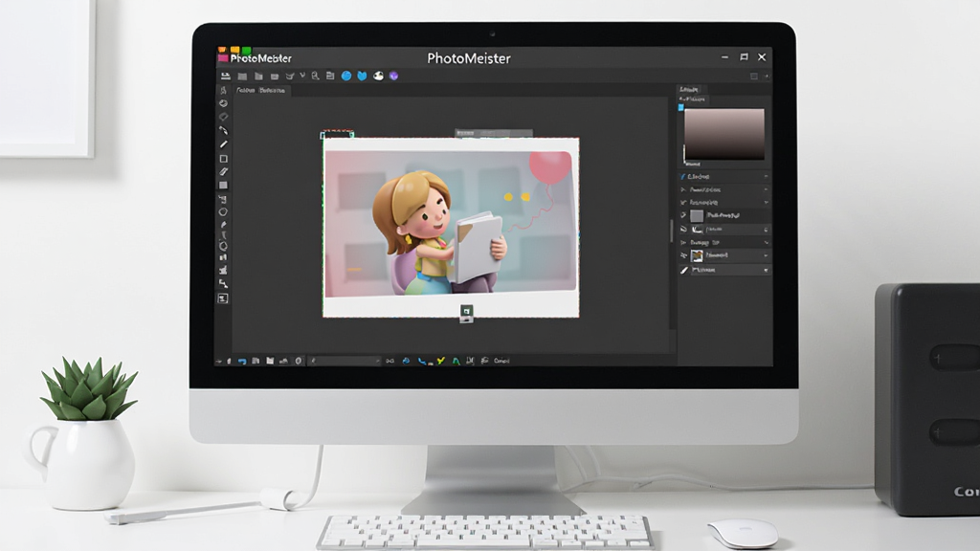The image size is (980, 551).
Task: Click the yellow-green checkmark icon in bottom bar
Action: [x=440, y=361]
